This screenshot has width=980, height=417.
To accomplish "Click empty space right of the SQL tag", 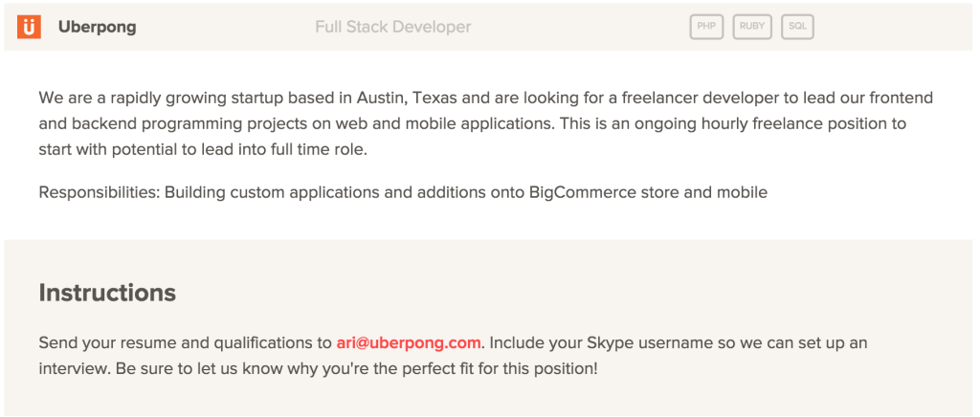I will tap(894, 27).
